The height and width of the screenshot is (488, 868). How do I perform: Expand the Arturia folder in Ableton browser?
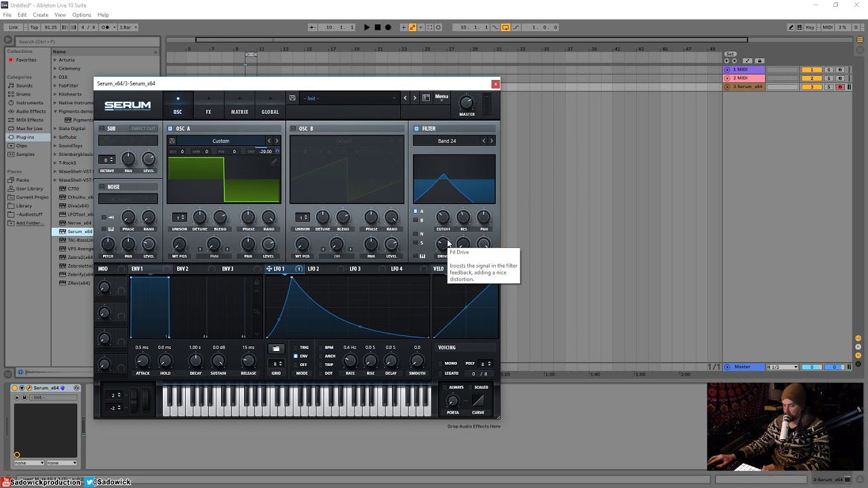pyautogui.click(x=55, y=60)
